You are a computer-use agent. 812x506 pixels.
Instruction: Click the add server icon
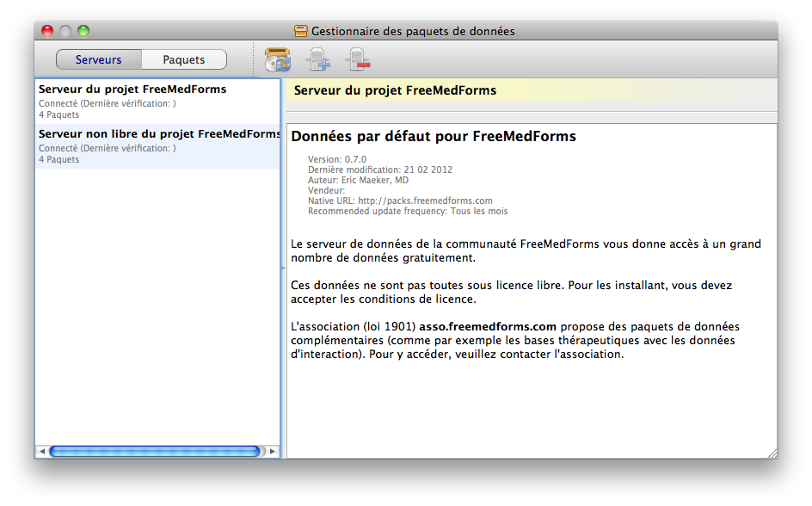click(317, 59)
